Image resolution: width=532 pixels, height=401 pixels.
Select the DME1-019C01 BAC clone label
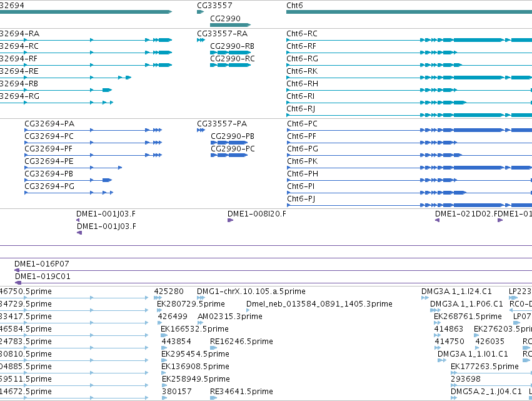[43, 277]
